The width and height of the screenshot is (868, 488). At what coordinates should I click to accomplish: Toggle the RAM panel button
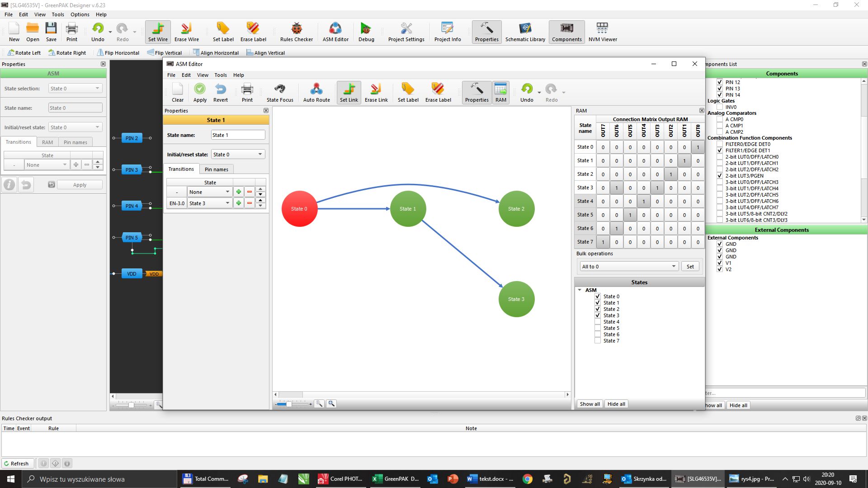pyautogui.click(x=500, y=92)
